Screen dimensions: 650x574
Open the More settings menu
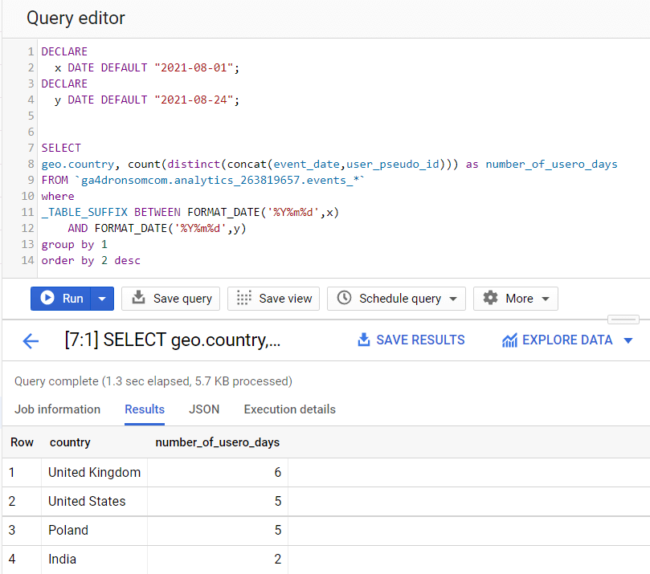coord(516,298)
